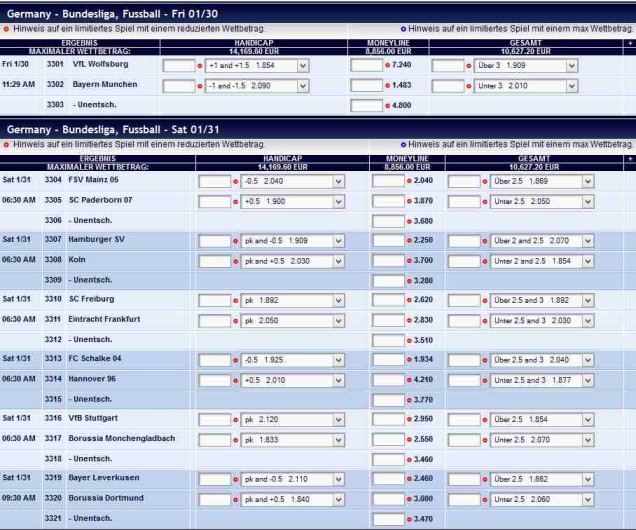Click red icon beside Dortmund moneyline 3.080

click(409, 499)
